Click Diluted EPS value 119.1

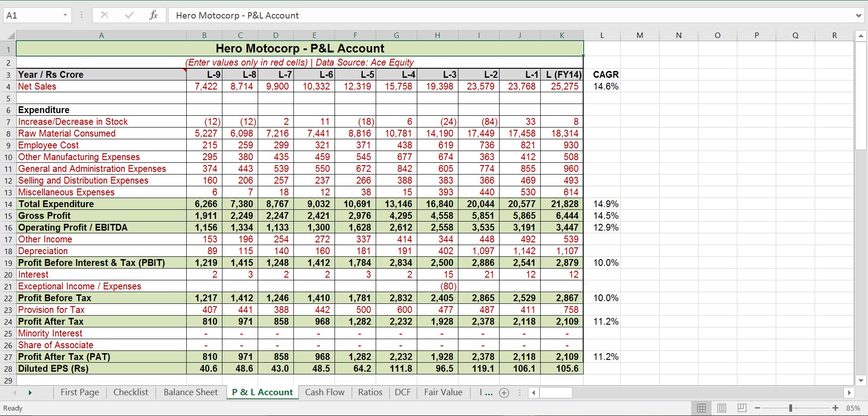click(x=479, y=369)
